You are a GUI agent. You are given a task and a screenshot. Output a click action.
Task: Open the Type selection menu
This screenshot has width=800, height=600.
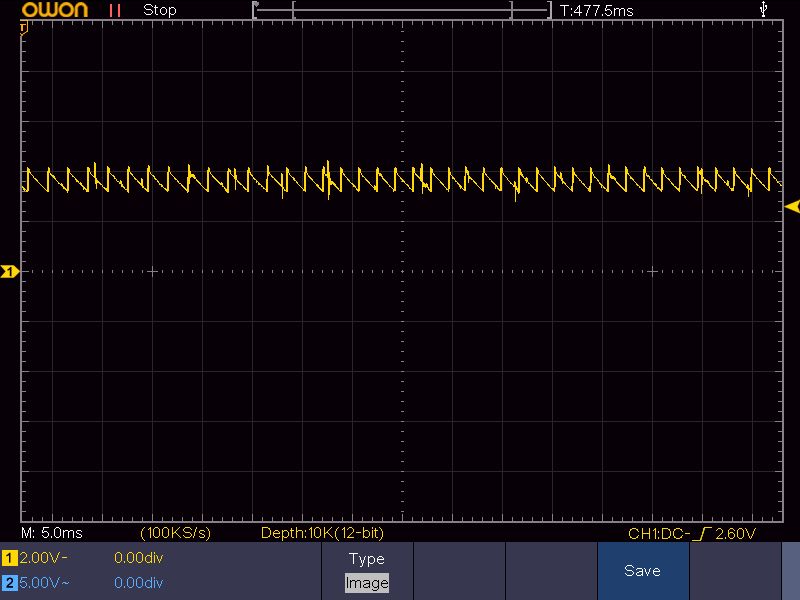click(366, 559)
